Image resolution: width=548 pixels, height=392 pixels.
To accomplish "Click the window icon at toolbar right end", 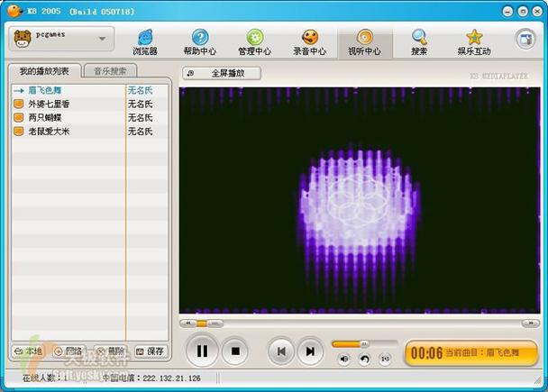I will pos(525,39).
